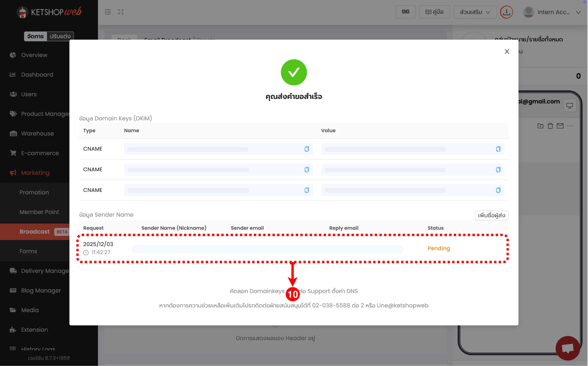Click the เพิ่มชื่อผู้ส่ง button
Viewport: 588px width, 366px height.
pyautogui.click(x=491, y=215)
